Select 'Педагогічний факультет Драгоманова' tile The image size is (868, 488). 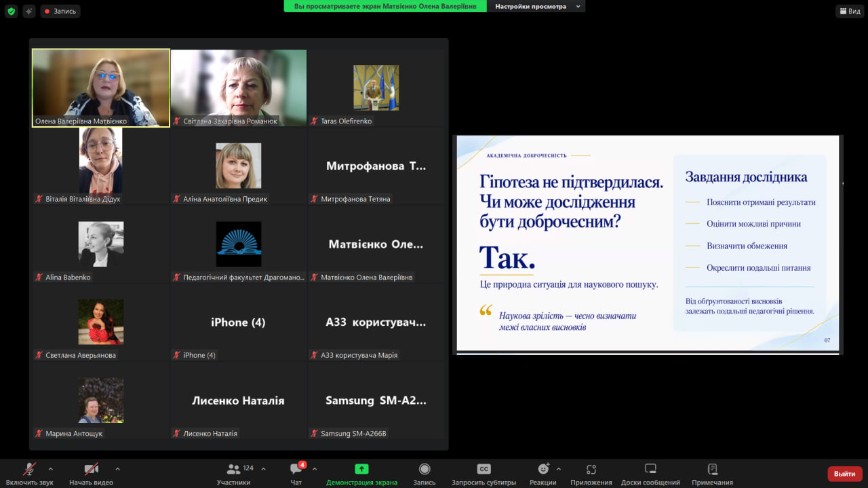(239, 244)
